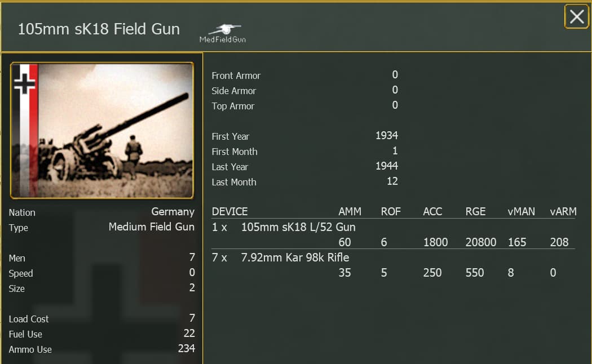Close the unit info panel
The width and height of the screenshot is (592, 364).
pyautogui.click(x=576, y=17)
